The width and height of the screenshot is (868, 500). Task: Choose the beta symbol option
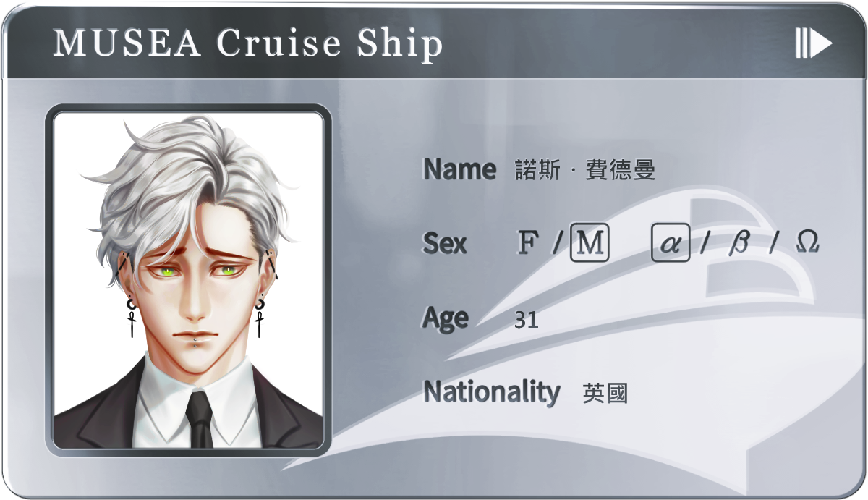pyautogui.click(x=739, y=243)
